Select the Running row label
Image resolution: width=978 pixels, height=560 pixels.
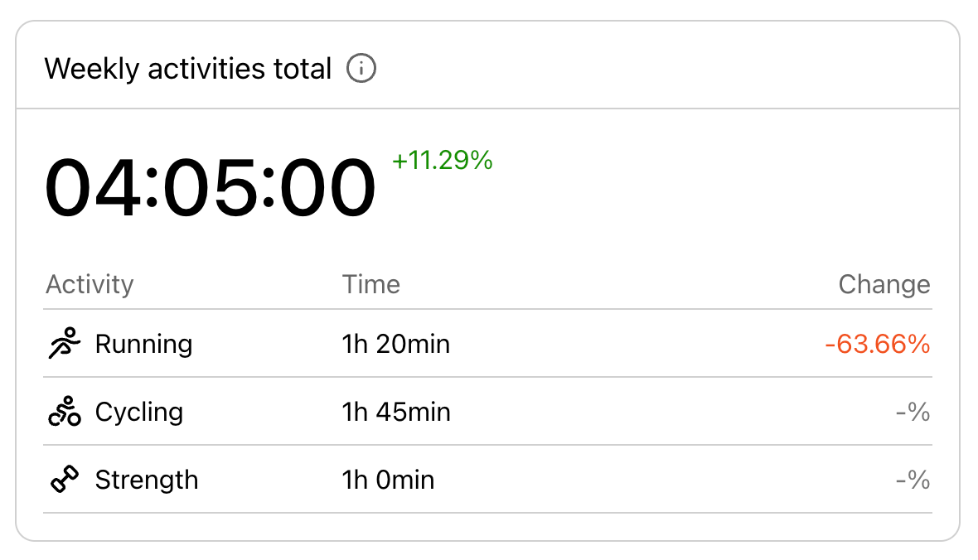pyautogui.click(x=143, y=344)
